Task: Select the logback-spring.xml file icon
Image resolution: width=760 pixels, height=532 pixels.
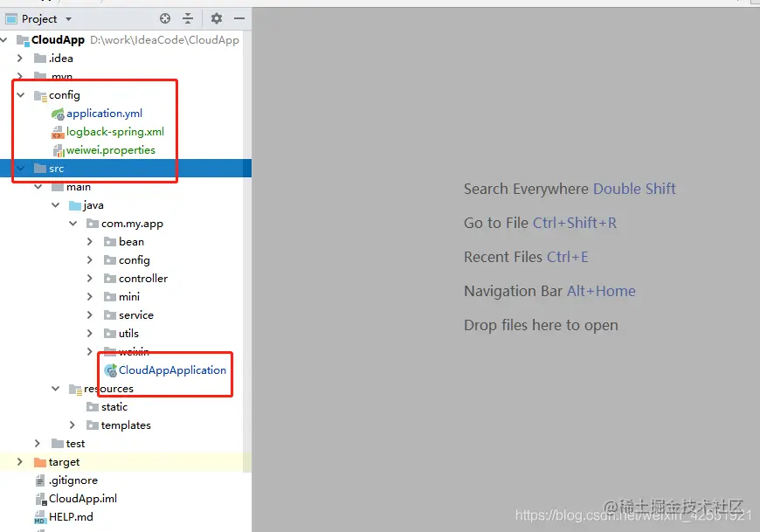Action: pos(58,132)
